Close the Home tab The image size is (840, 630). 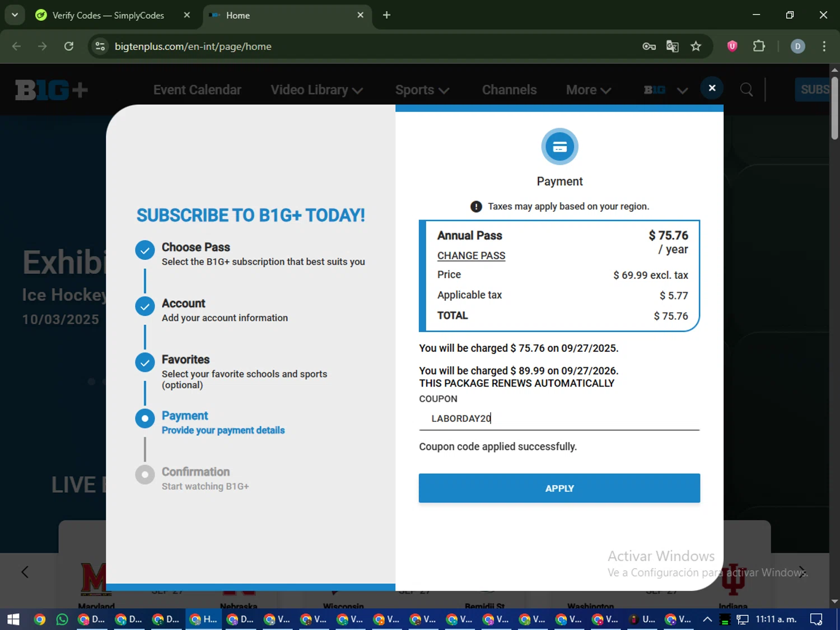click(x=361, y=15)
